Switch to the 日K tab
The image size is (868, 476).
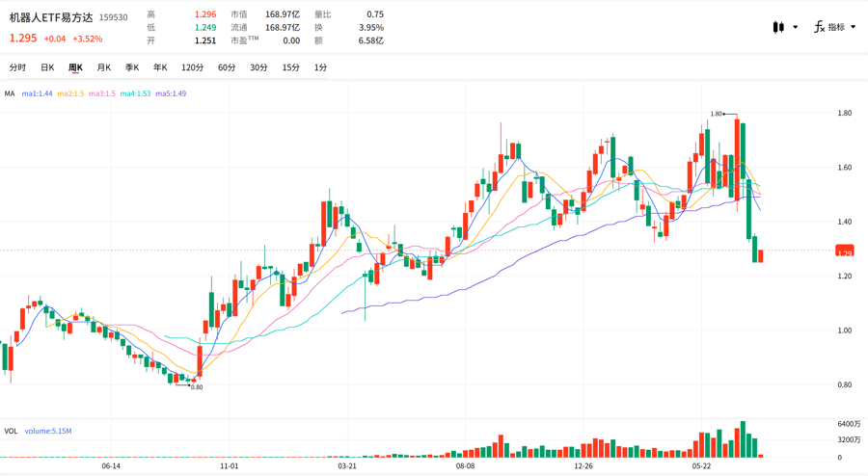(47, 67)
